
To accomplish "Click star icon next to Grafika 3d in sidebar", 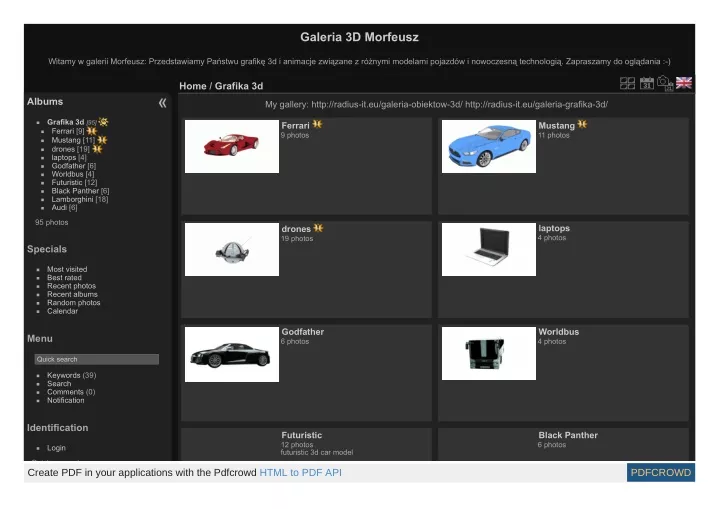I will [x=103, y=122].
